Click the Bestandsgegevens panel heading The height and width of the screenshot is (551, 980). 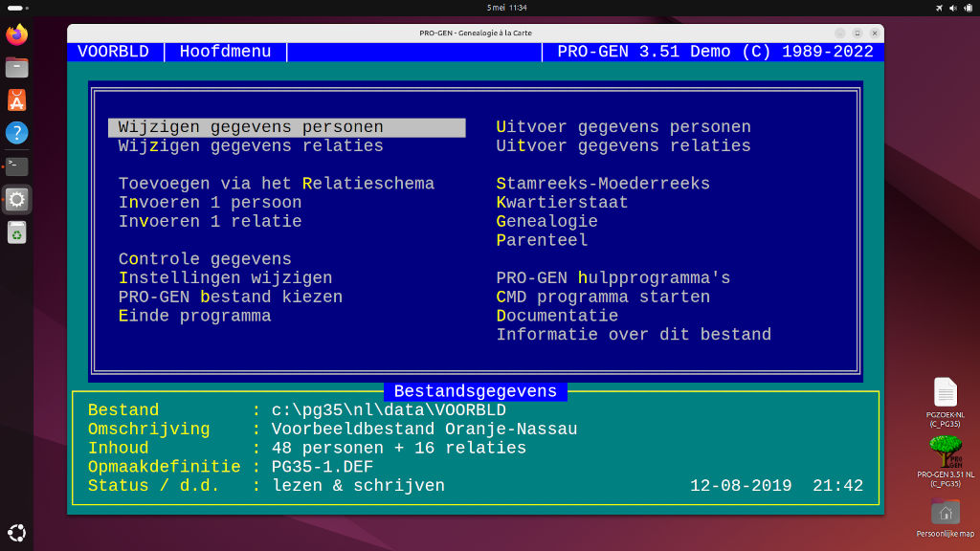475,391
